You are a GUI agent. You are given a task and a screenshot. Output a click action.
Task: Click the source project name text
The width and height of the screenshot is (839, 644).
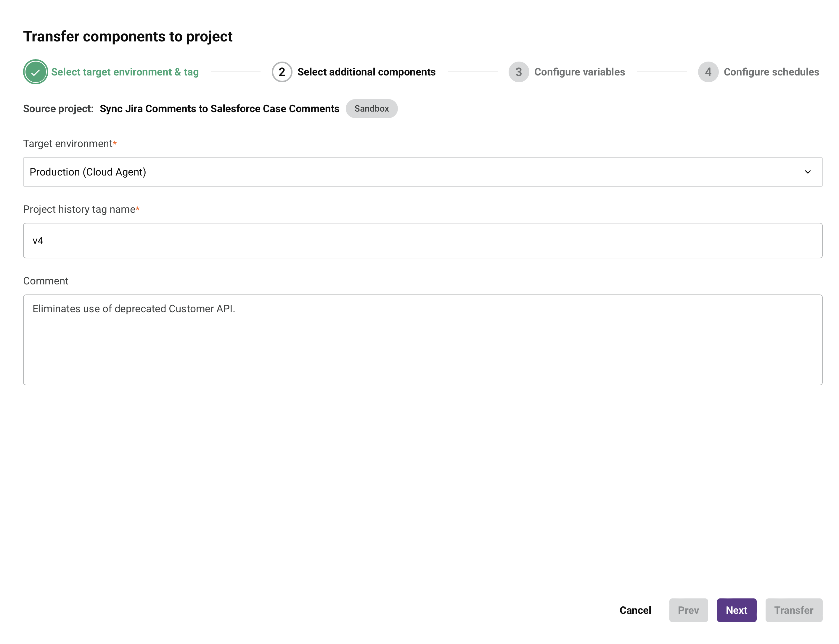[219, 109]
